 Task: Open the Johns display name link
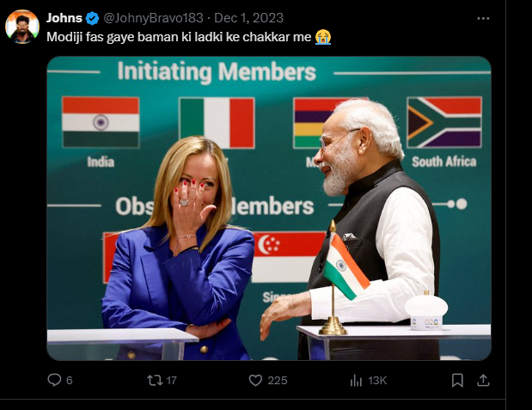[64, 18]
